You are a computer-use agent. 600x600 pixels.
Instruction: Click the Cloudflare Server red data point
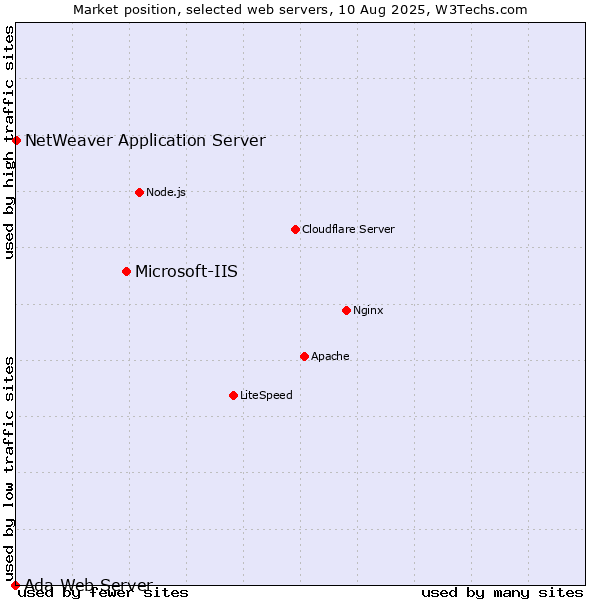tap(295, 230)
